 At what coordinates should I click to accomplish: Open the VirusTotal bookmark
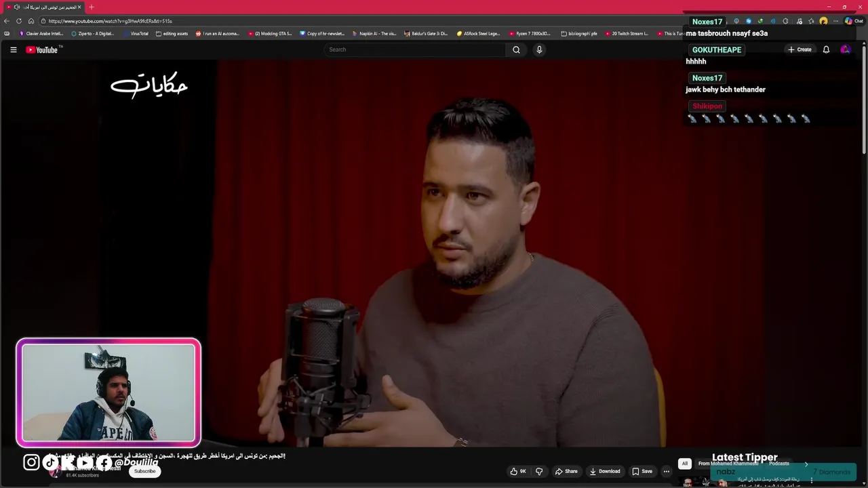click(x=136, y=33)
